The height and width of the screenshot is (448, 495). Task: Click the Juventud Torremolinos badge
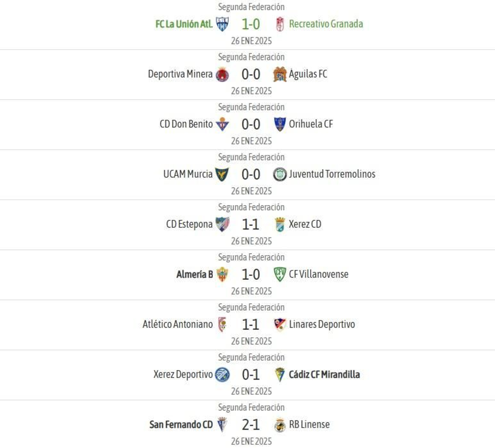[x=280, y=174]
